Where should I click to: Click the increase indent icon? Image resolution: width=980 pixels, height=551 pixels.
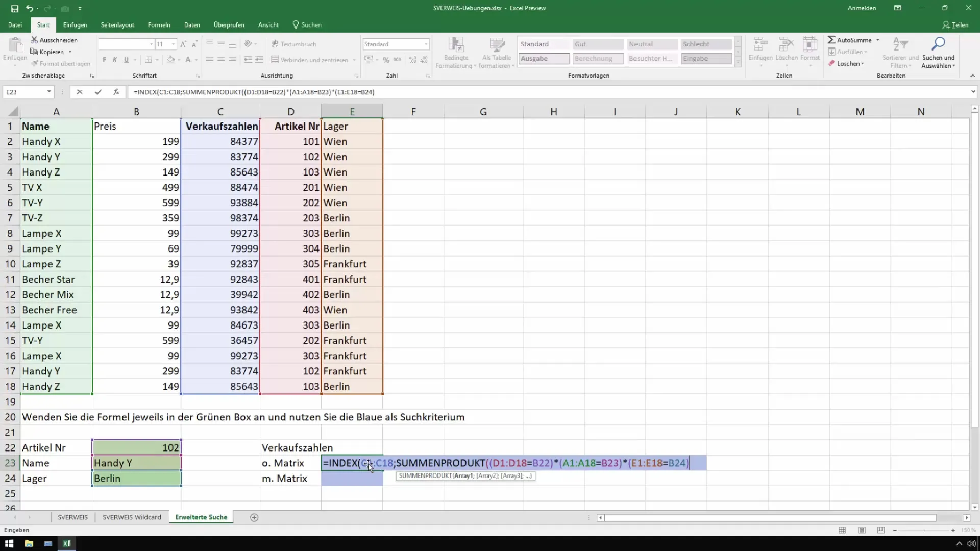[x=259, y=60]
